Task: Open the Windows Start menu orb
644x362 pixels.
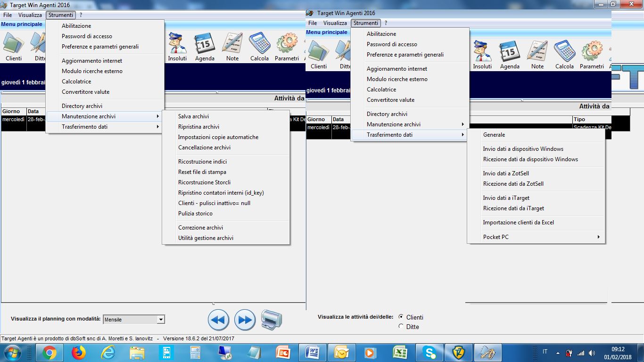Action: (13, 352)
